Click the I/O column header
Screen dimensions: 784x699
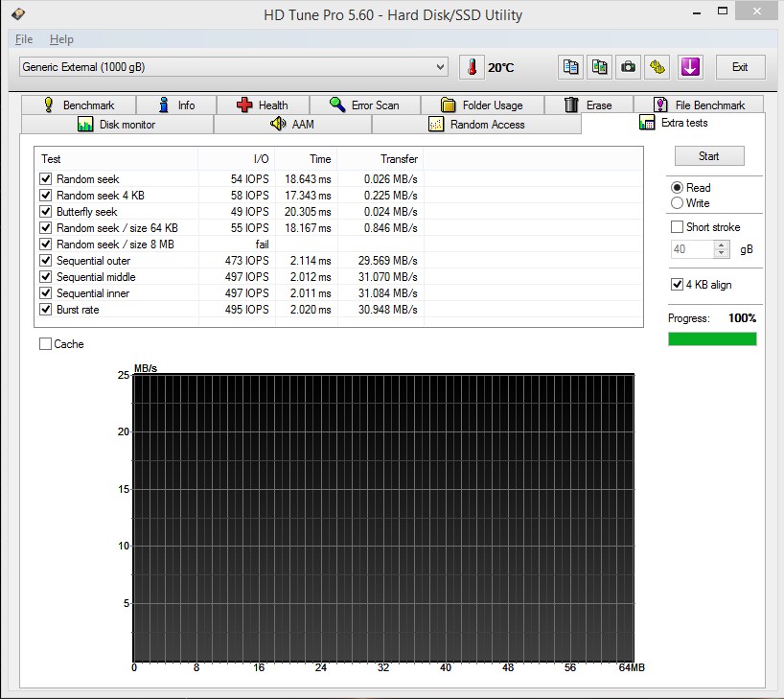(x=237, y=159)
